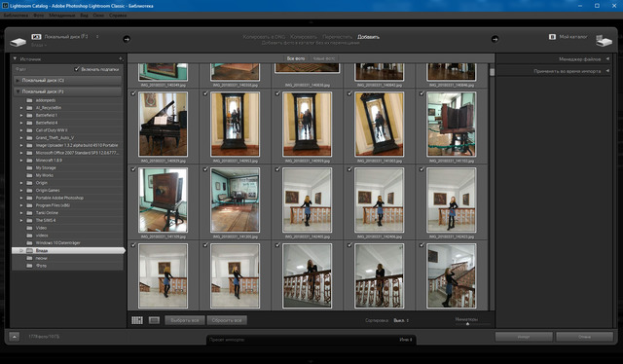Select thumbnail IMG_20180331_142406.jpg
This screenshot has width=623, height=364.
380,200
